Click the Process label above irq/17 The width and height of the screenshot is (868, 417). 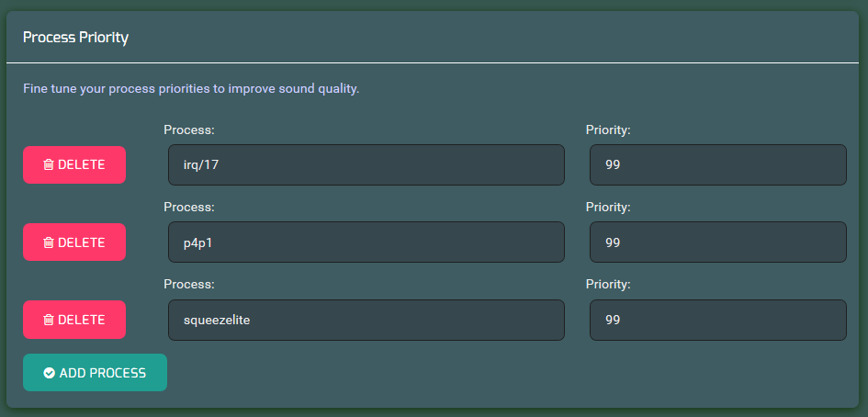[x=189, y=130]
